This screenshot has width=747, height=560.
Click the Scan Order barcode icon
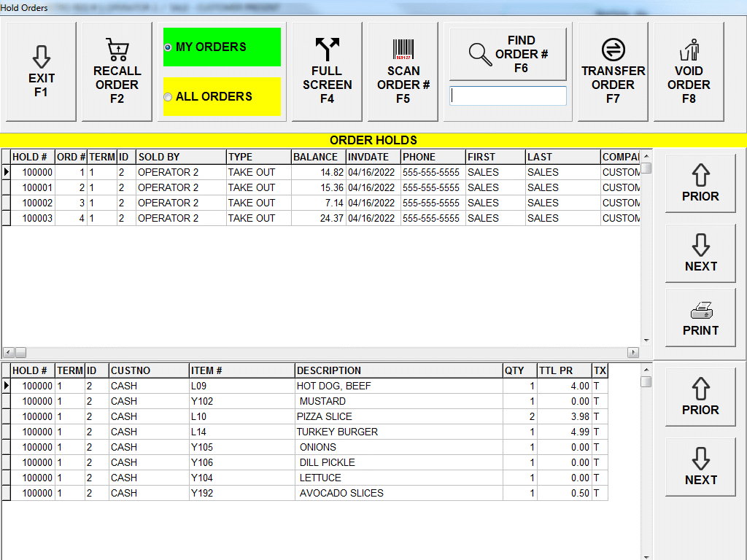(403, 50)
